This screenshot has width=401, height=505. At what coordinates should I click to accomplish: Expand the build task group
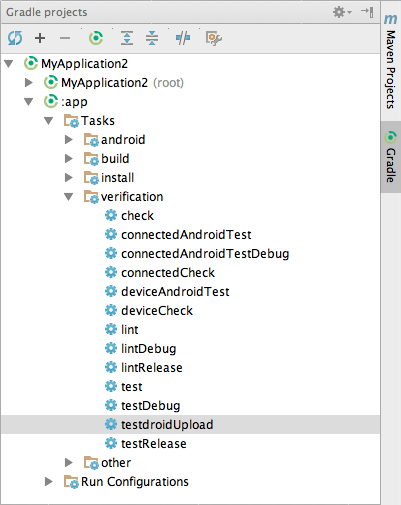click(x=69, y=158)
